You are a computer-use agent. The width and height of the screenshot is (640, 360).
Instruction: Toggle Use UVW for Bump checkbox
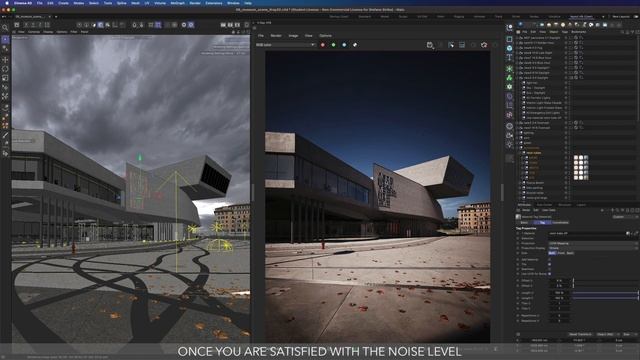tap(549, 274)
